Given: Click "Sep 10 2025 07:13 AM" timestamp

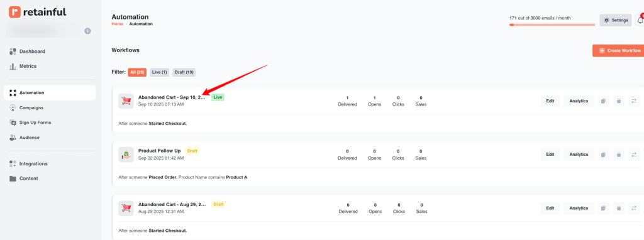Looking at the screenshot, I should click(161, 104).
